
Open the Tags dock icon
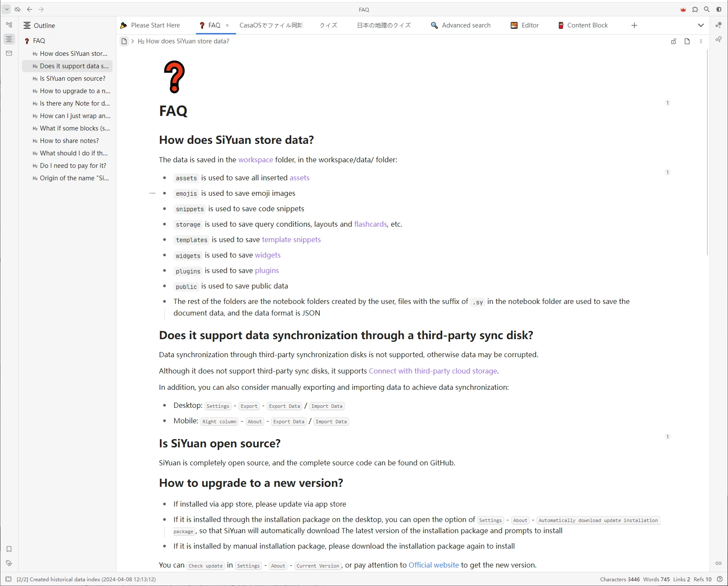[x=9, y=563]
